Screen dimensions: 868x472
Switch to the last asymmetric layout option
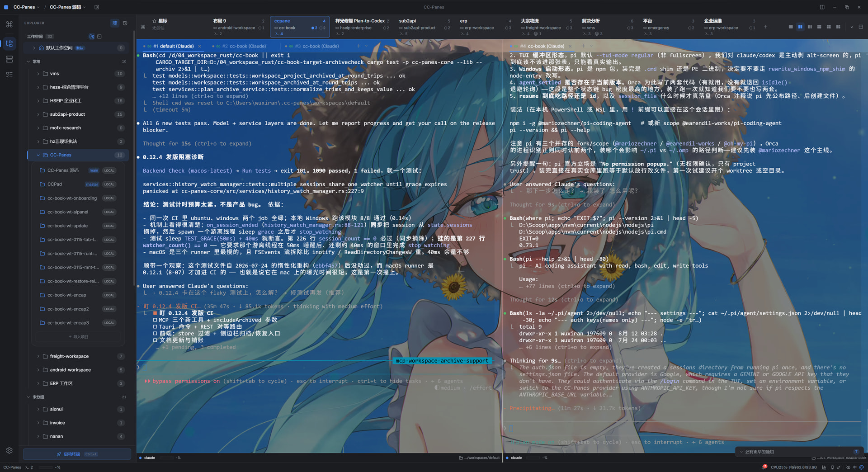coord(838,27)
